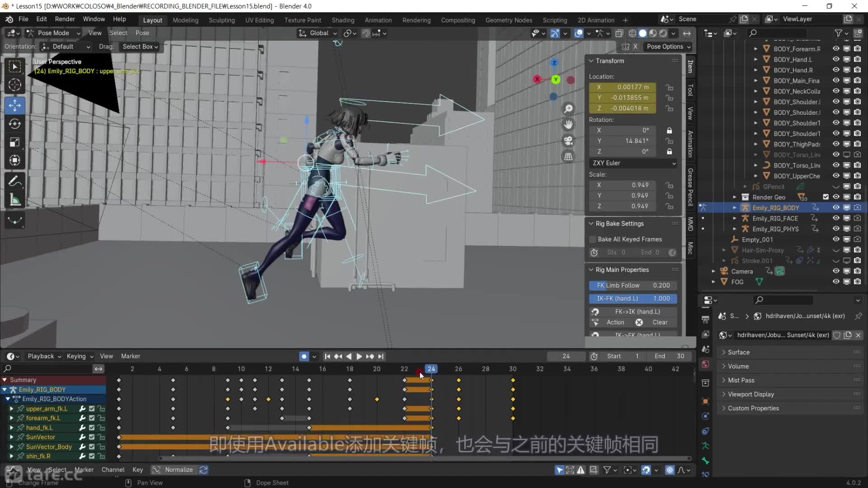Click the FK->IK (hand.L) button
The height and width of the screenshot is (488, 868).
click(x=637, y=312)
